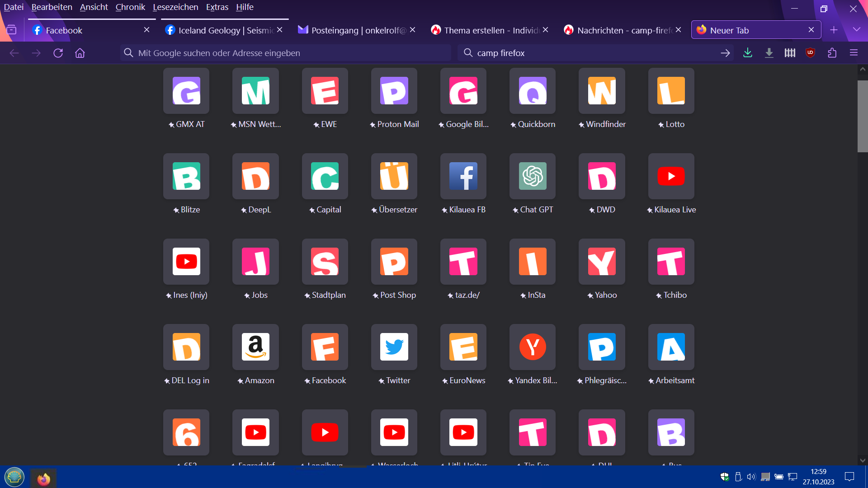
Task: Expand the list all tabs chevron
Action: [856, 30]
